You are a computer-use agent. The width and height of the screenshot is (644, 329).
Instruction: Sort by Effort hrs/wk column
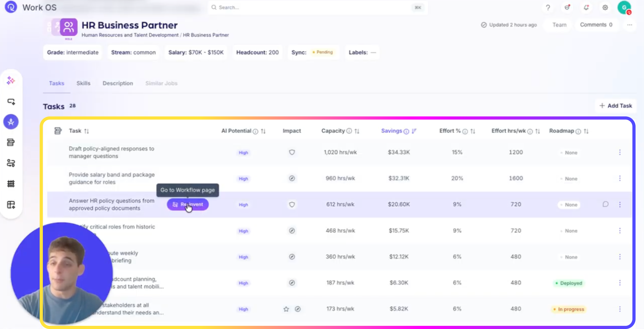[538, 131]
